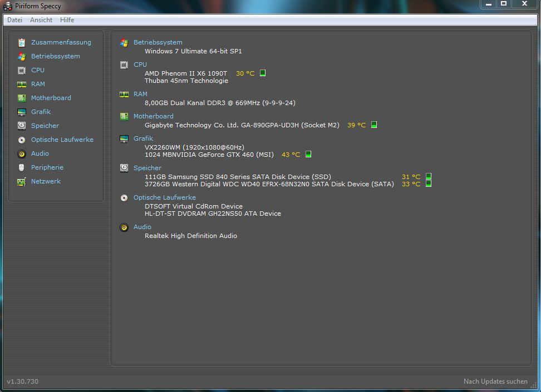View the Peripherie section in sidebar

pyautogui.click(x=47, y=167)
